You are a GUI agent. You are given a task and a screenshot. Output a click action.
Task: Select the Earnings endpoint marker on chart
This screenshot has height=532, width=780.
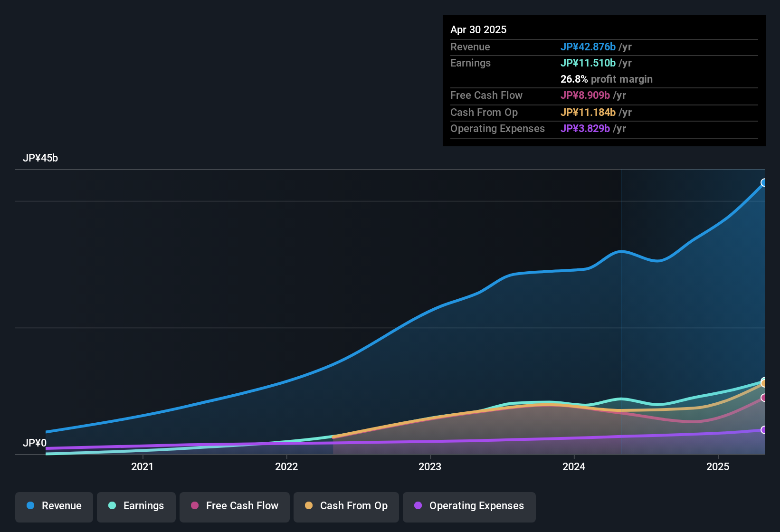pos(764,380)
